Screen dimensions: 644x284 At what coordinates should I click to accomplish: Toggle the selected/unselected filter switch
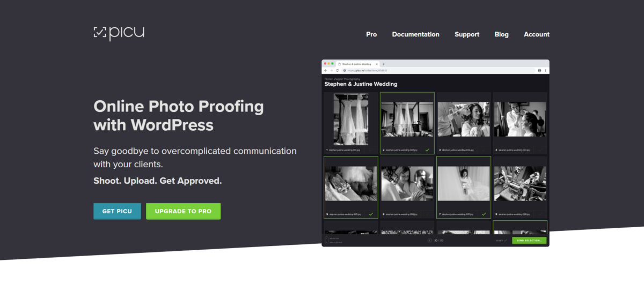326,241
